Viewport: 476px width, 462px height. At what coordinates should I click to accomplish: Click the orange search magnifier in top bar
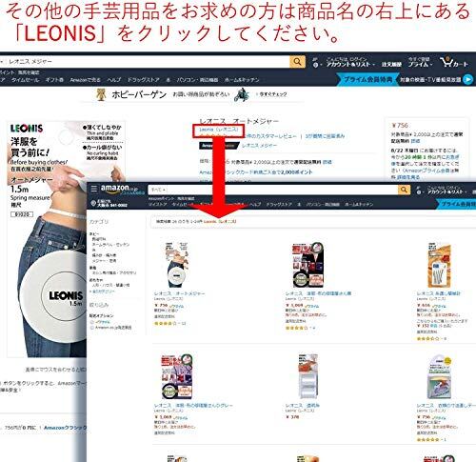pyautogui.click(x=297, y=62)
